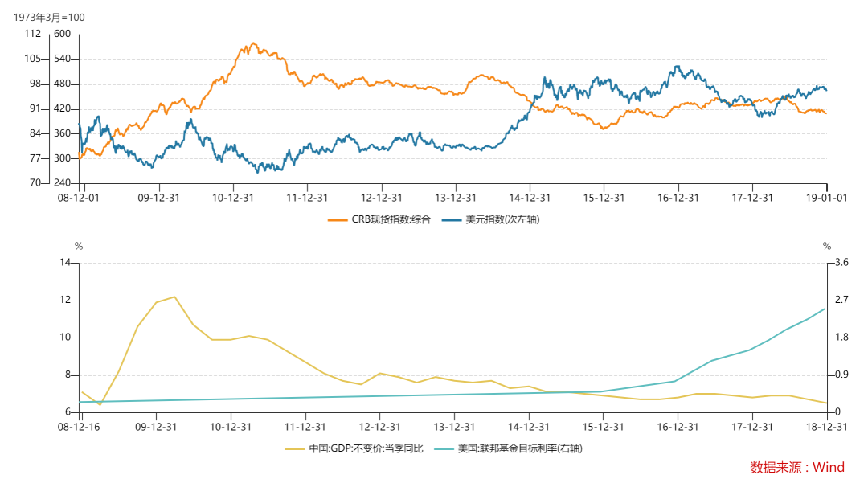The height and width of the screenshot is (483, 868).
Task: Click the 18-12-31 label on bottom chart axis
Action: pos(827,427)
